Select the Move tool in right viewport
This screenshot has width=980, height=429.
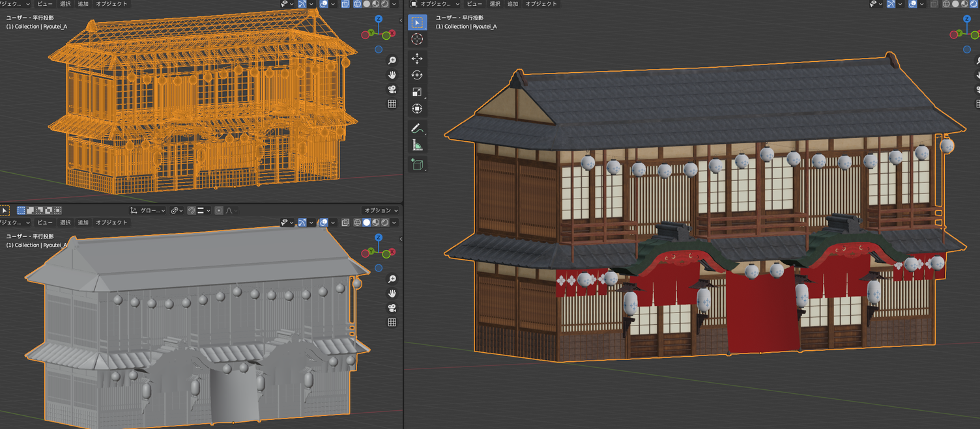pos(417,59)
